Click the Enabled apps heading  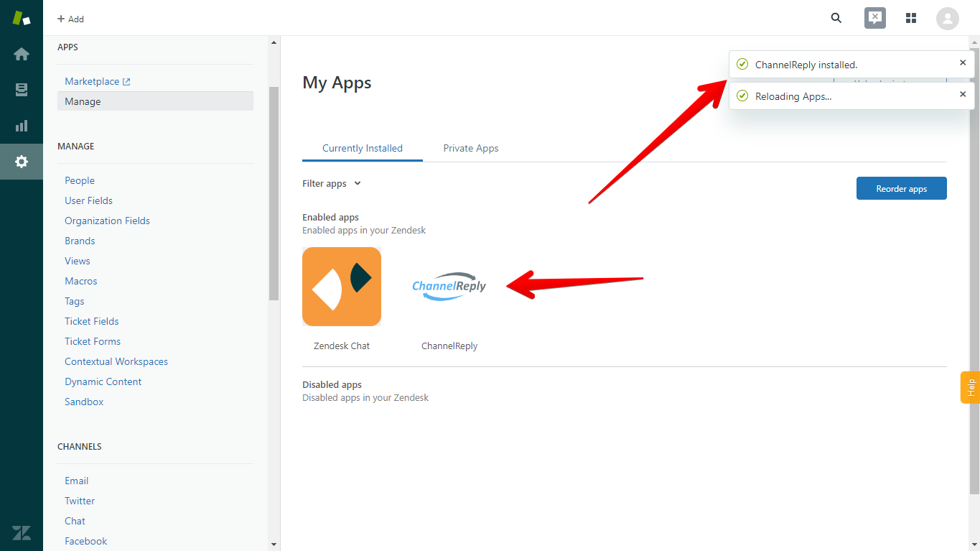coord(330,217)
